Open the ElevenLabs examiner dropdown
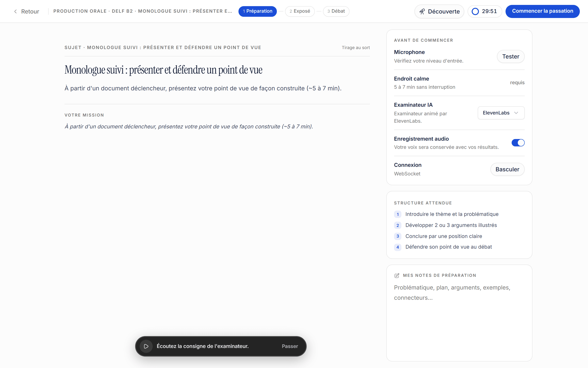588x368 pixels. tap(501, 113)
